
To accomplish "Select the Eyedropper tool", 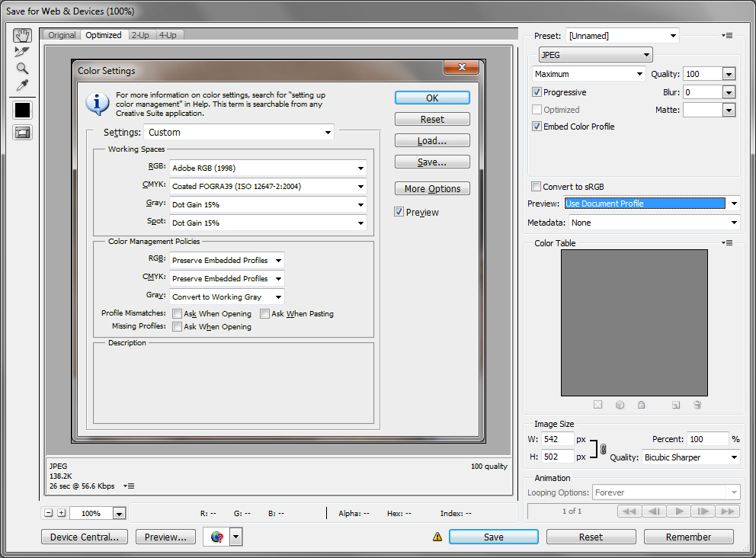I will pyautogui.click(x=22, y=85).
